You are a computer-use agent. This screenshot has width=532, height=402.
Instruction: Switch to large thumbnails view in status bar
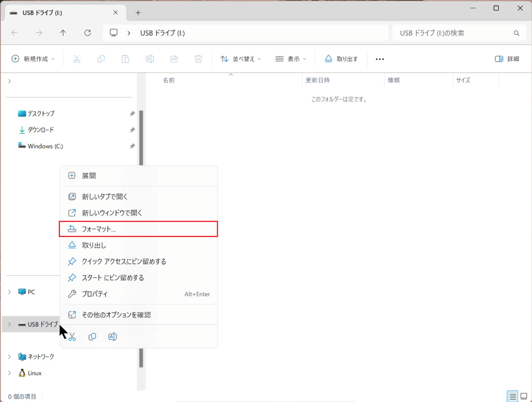pyautogui.click(x=524, y=396)
